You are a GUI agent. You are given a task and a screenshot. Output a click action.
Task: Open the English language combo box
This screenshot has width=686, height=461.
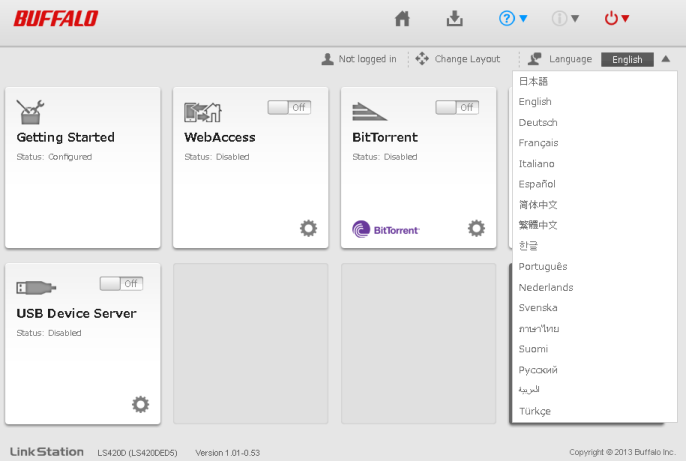pos(627,59)
